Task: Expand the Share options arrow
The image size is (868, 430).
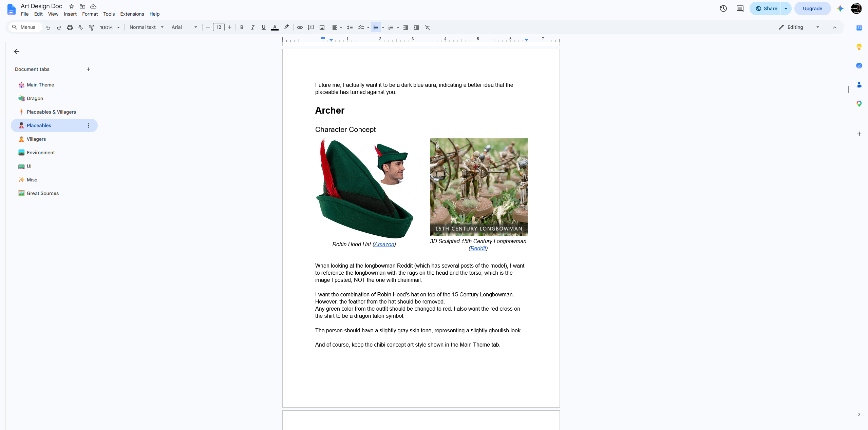Action: coord(786,8)
